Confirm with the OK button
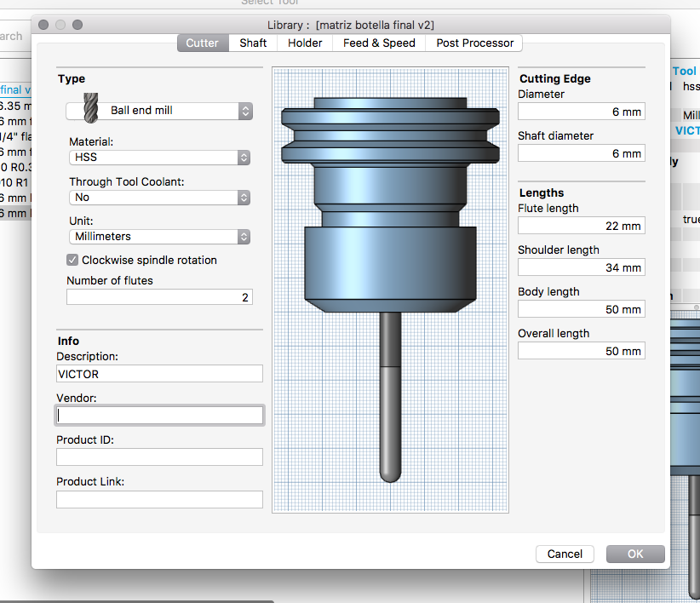The height and width of the screenshot is (603, 700). 635,554
